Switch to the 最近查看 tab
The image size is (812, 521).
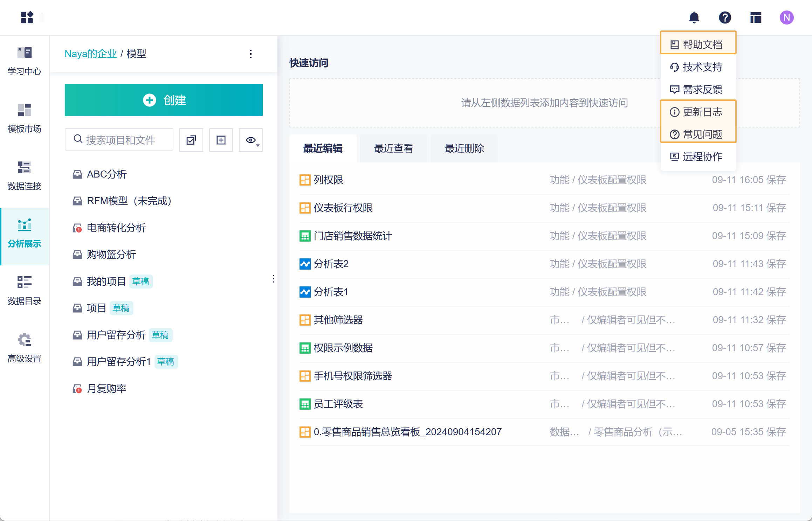tap(393, 148)
